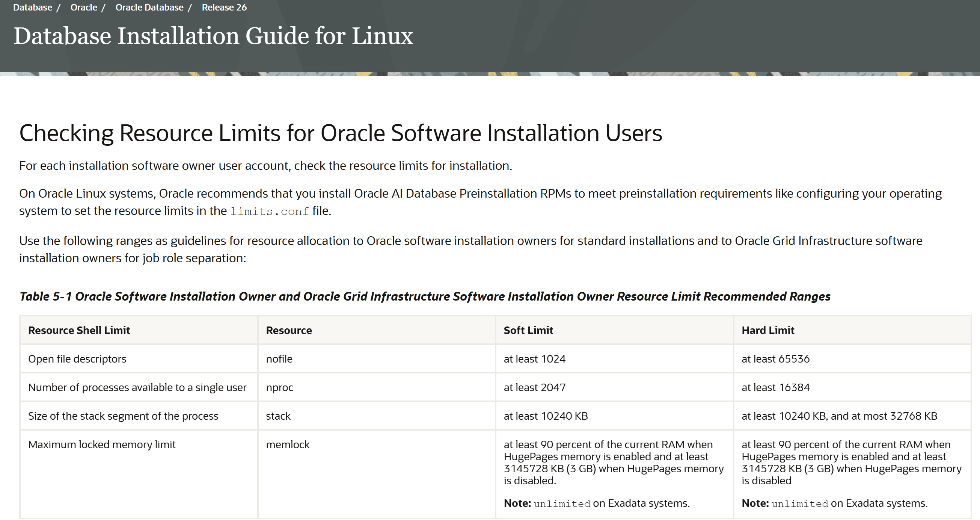The image size is (980, 520).
Task: Click the 'at least 2047' soft limit cell
Action: coord(535,387)
